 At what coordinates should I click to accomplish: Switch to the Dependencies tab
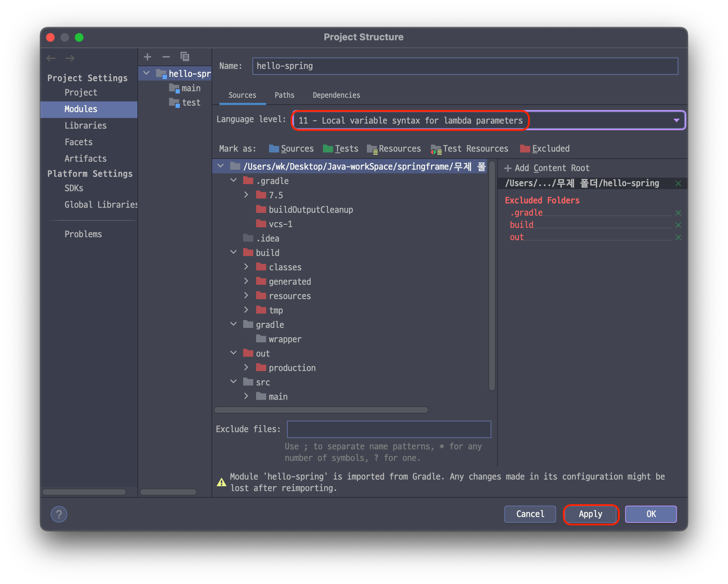[x=336, y=95]
